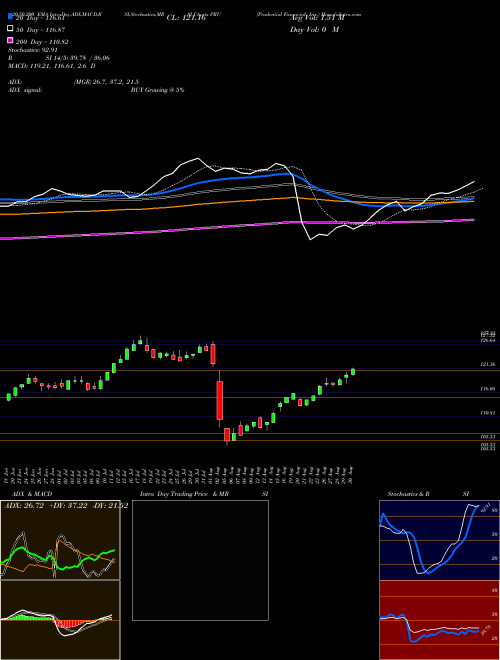500x660 pixels.
Task: Open the MACD histogram chart panel
Action: point(60,620)
